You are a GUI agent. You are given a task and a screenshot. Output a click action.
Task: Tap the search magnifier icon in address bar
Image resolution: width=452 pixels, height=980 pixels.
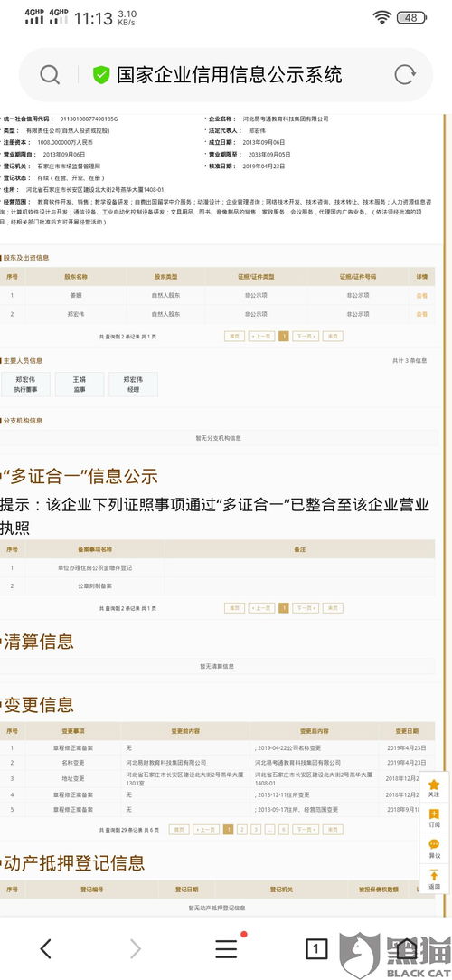(50, 75)
